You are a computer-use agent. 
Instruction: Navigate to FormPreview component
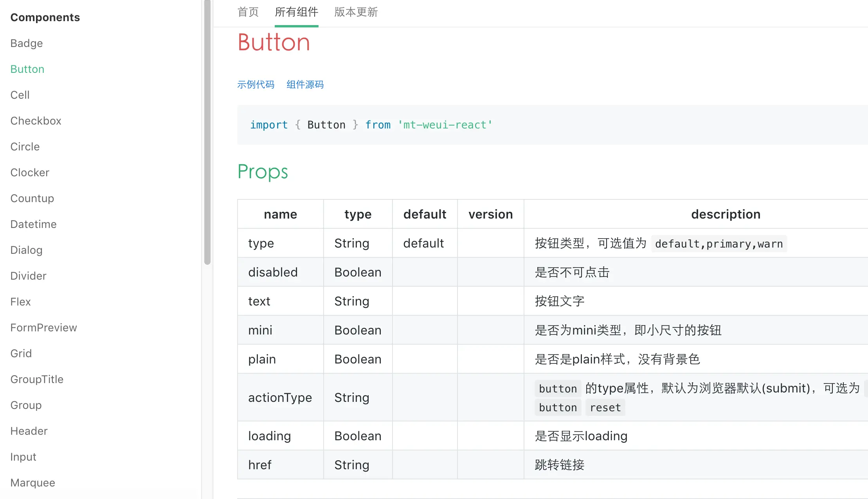43,327
